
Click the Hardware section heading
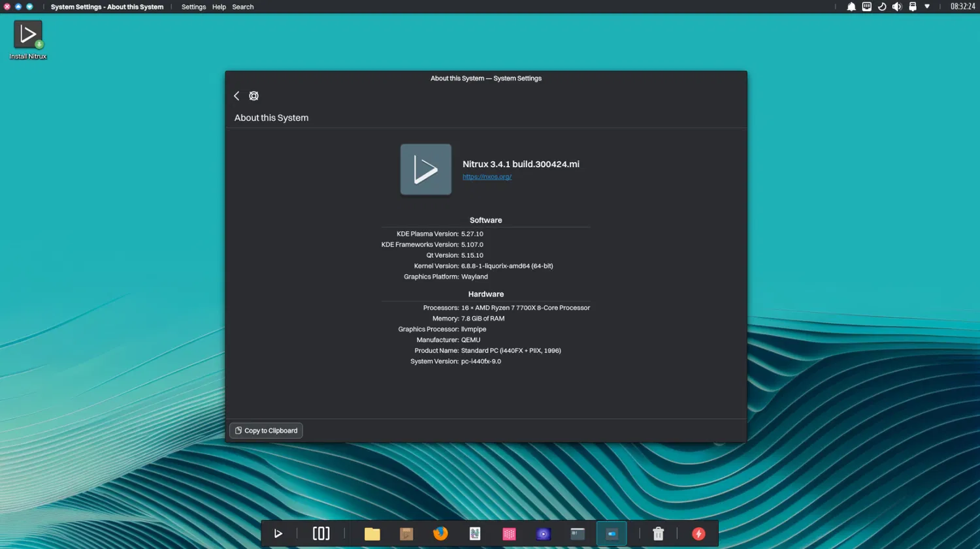click(x=486, y=294)
